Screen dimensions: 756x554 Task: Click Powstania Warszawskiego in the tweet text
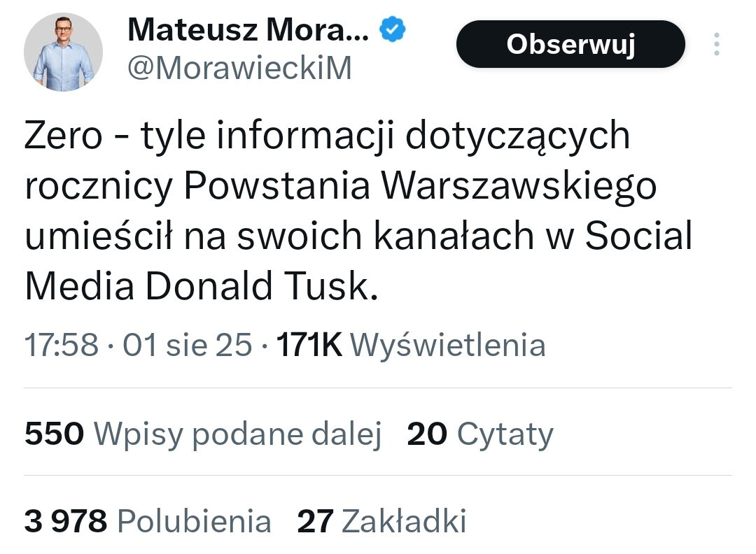pos(421,186)
